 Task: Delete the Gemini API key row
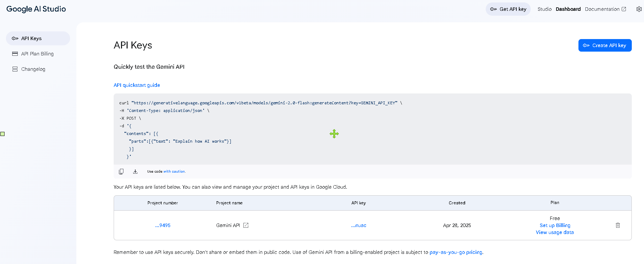coord(618,225)
